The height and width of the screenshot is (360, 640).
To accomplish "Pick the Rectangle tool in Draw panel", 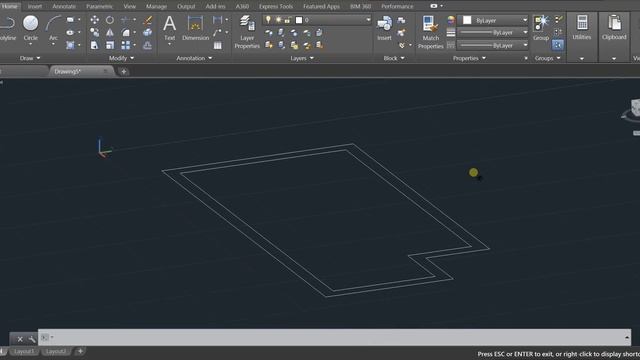I will 70,19.
